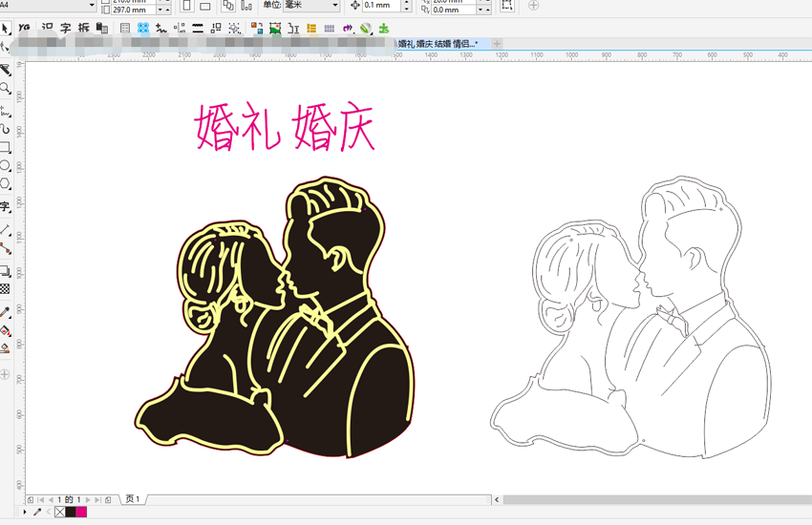Viewport: 812px width, 525px height.
Task: Click in the duplicate offset 0.0 mm field
Action: pos(454,10)
